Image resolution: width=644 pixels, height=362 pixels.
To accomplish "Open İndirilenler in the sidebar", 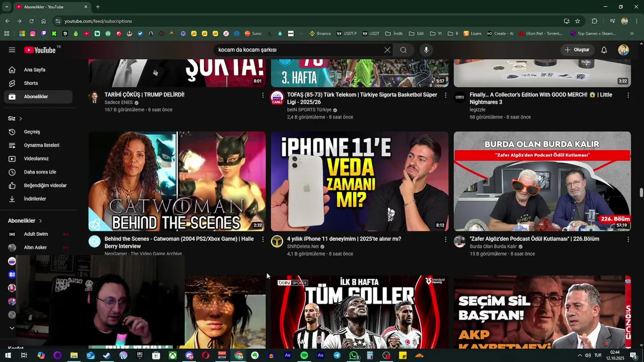I will point(38,199).
